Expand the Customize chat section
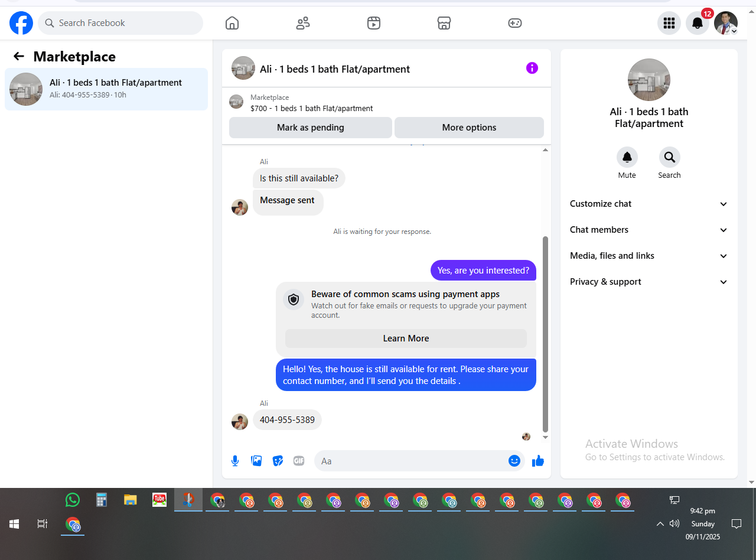 [x=649, y=204]
